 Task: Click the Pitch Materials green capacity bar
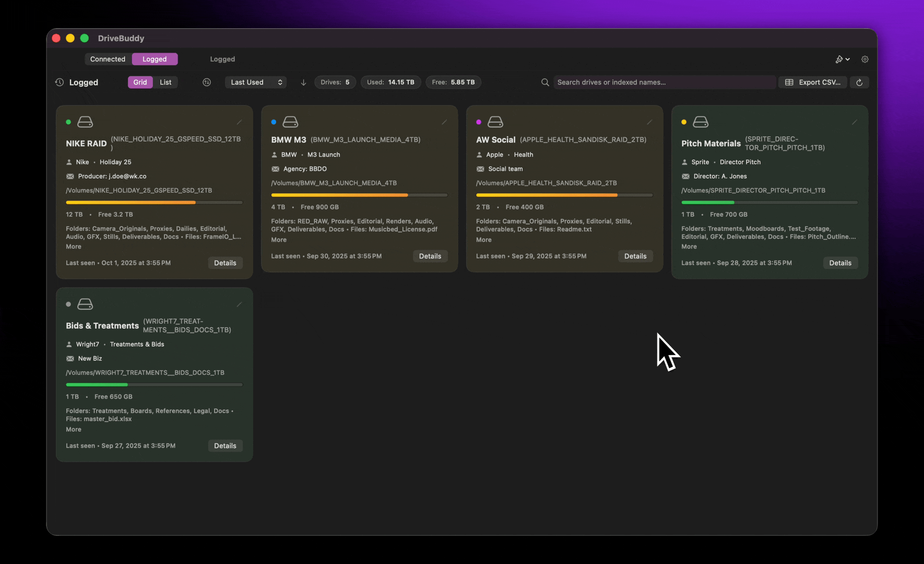point(707,203)
